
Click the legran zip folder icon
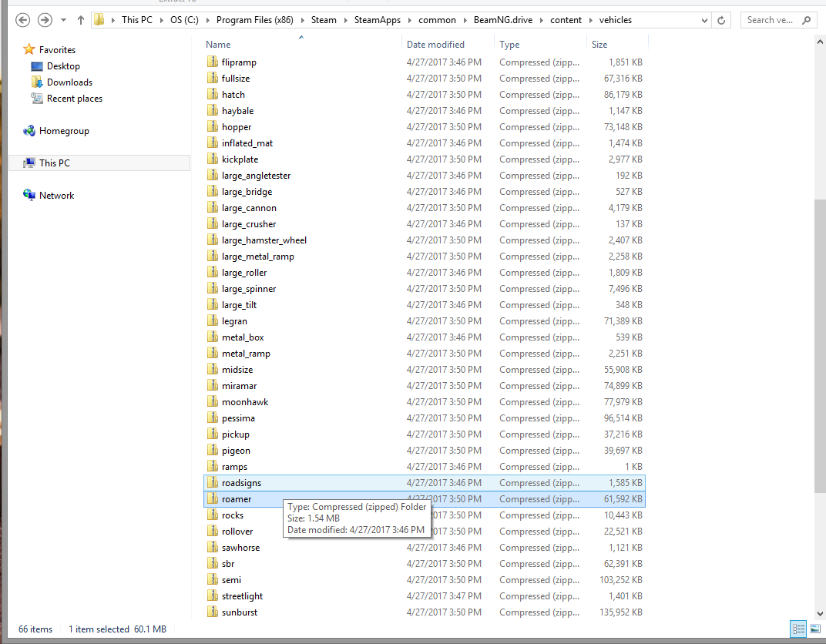(213, 320)
